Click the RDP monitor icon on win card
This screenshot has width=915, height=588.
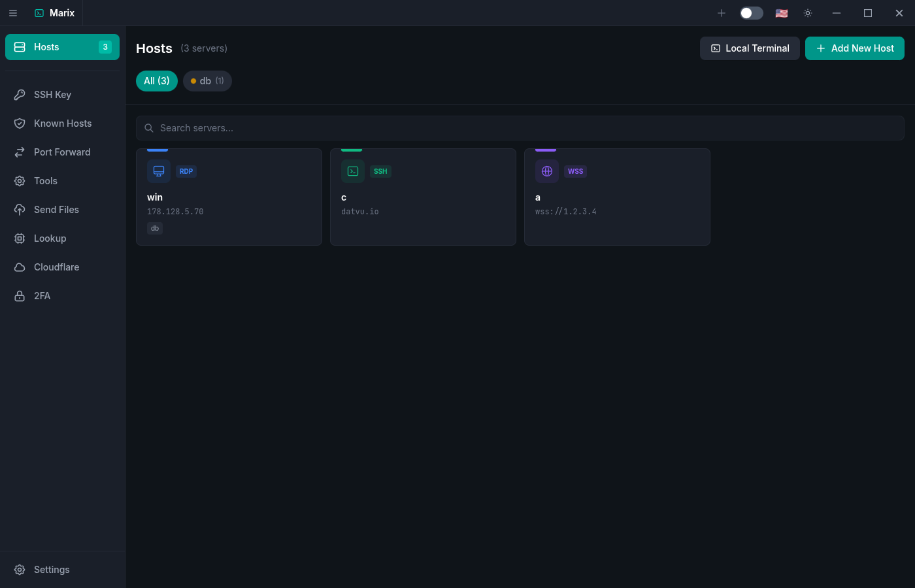click(x=158, y=171)
